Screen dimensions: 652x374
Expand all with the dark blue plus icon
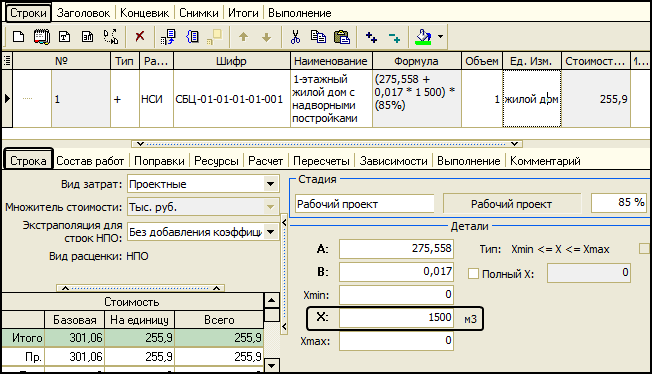point(371,37)
